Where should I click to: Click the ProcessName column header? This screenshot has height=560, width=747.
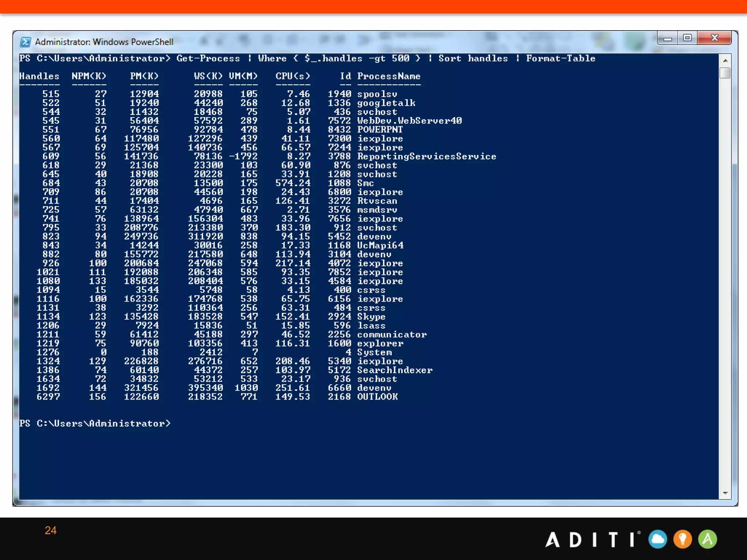[x=388, y=76]
